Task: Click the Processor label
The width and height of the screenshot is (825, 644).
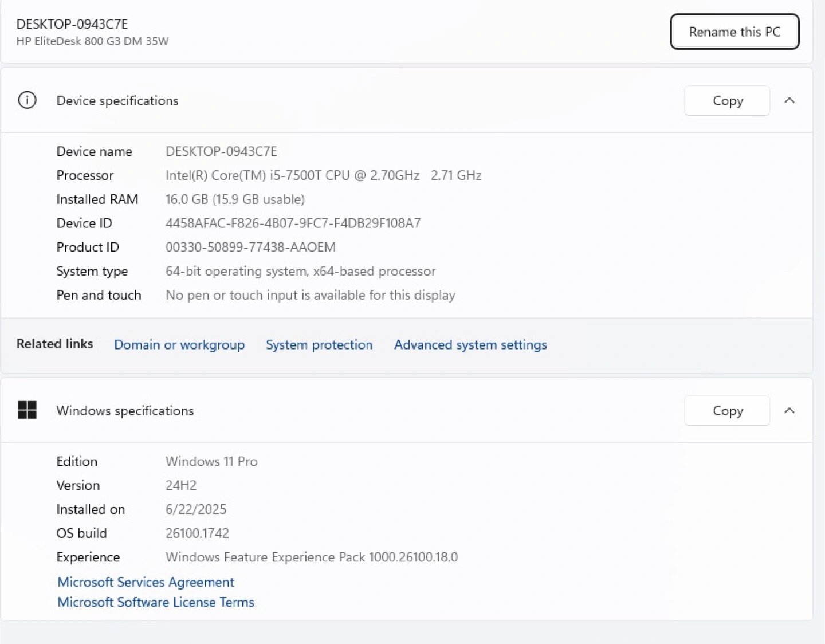Action: click(85, 175)
